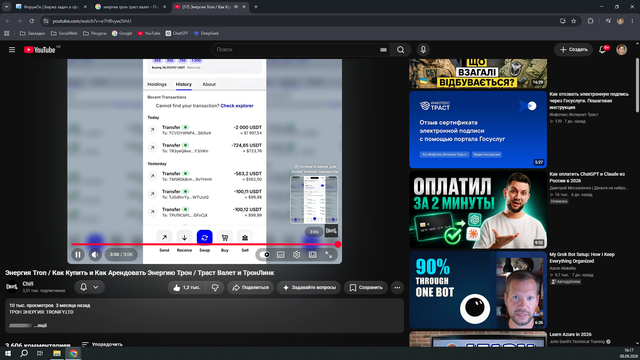640x360 pixels.
Task: Click the Chrome taskbar icon
Action: pos(73,353)
